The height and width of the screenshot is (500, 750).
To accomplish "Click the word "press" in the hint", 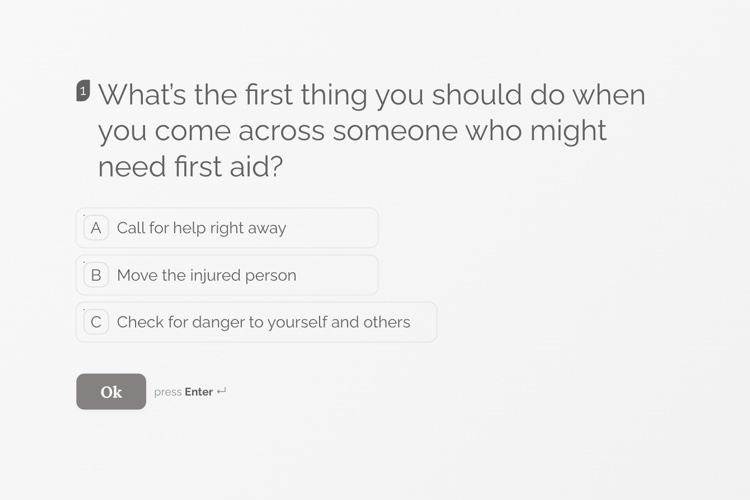I will 168,392.
